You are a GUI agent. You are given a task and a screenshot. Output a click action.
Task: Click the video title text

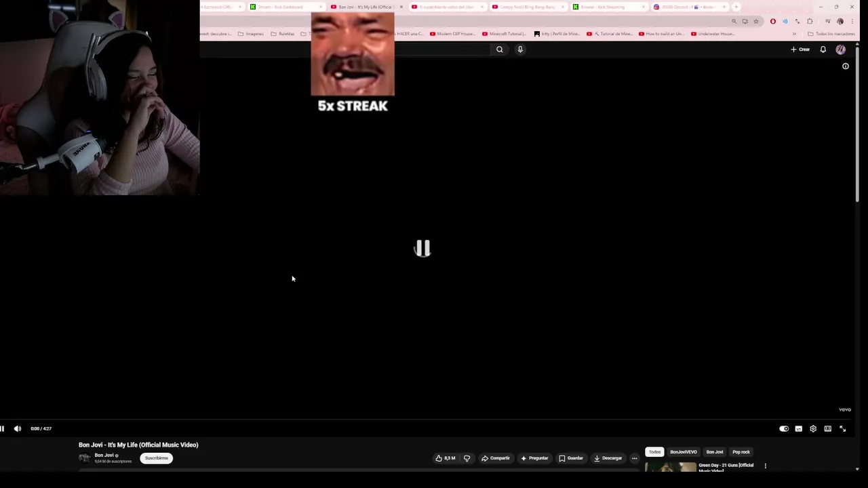[138, 445]
